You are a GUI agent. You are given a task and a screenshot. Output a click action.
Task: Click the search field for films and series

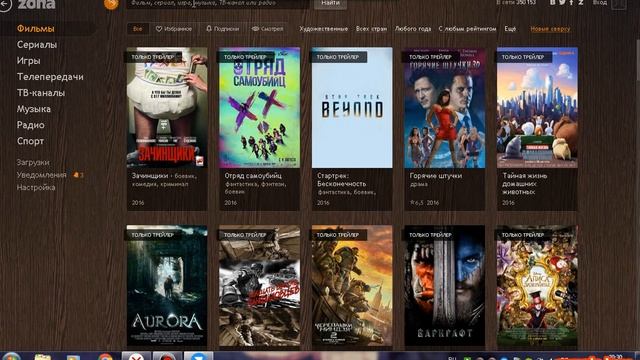[218, 3]
